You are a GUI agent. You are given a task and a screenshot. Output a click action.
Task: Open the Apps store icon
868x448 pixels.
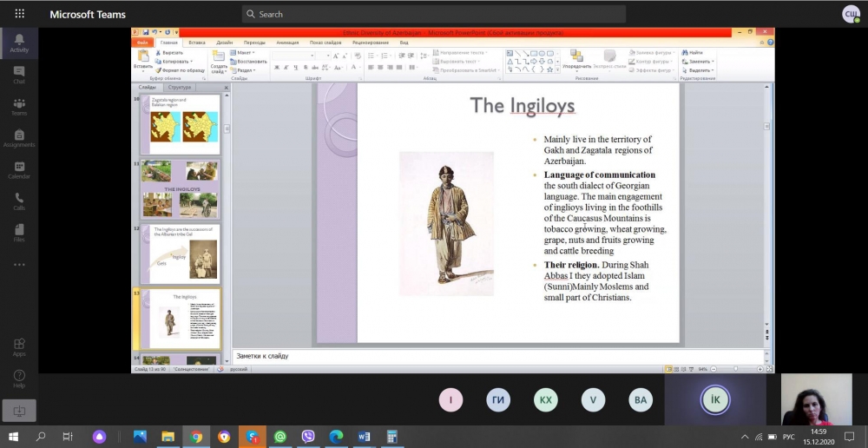point(19,346)
